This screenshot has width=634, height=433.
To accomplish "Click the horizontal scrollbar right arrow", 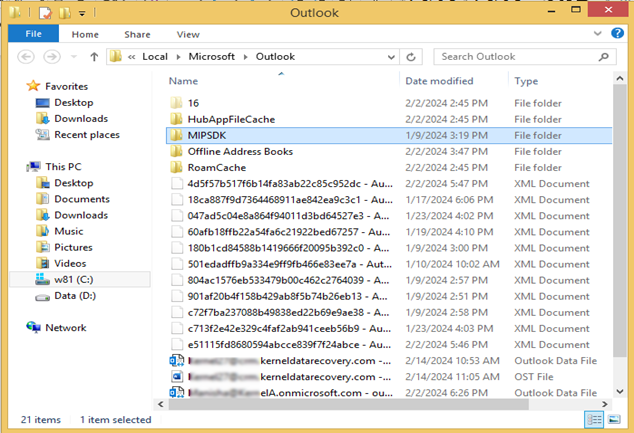I will (605, 404).
